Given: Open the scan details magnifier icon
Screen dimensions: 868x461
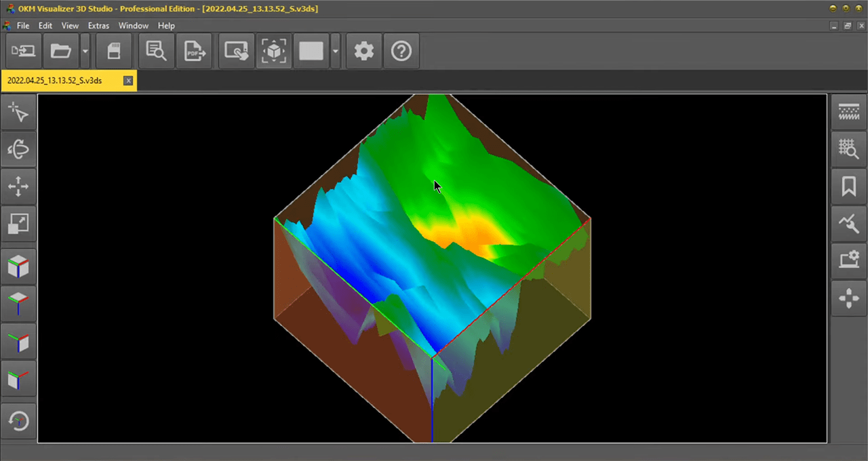Looking at the screenshot, I should pyautogui.click(x=157, y=51).
